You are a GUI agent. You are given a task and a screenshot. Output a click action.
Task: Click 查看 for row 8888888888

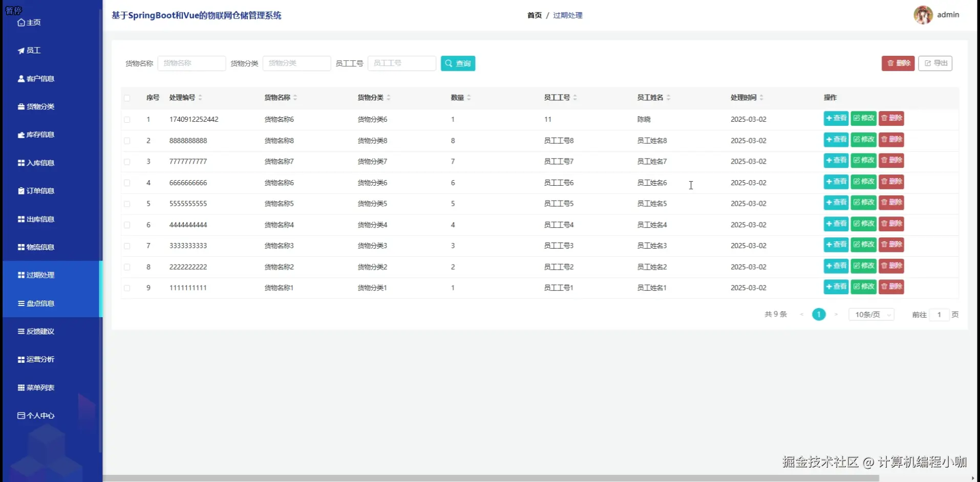click(836, 140)
